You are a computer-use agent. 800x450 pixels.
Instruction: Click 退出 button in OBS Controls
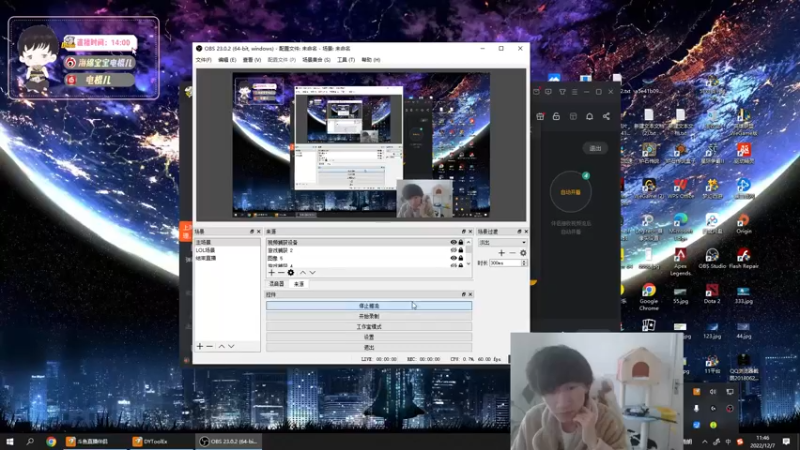369,347
